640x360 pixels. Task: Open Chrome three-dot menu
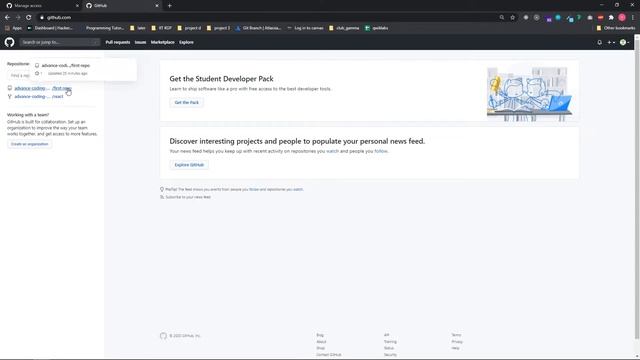tap(633, 18)
